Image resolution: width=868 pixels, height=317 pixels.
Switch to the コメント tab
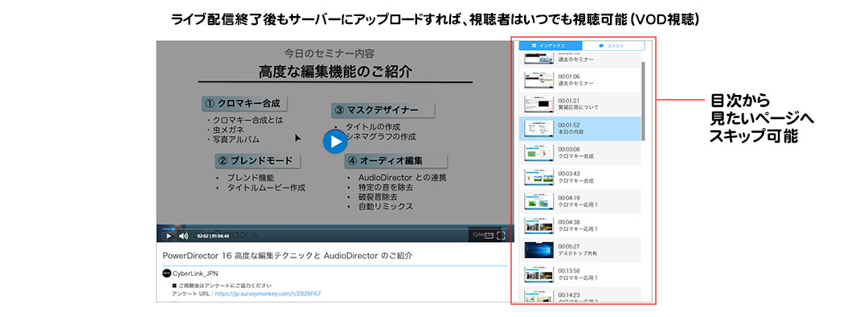pyautogui.click(x=613, y=46)
